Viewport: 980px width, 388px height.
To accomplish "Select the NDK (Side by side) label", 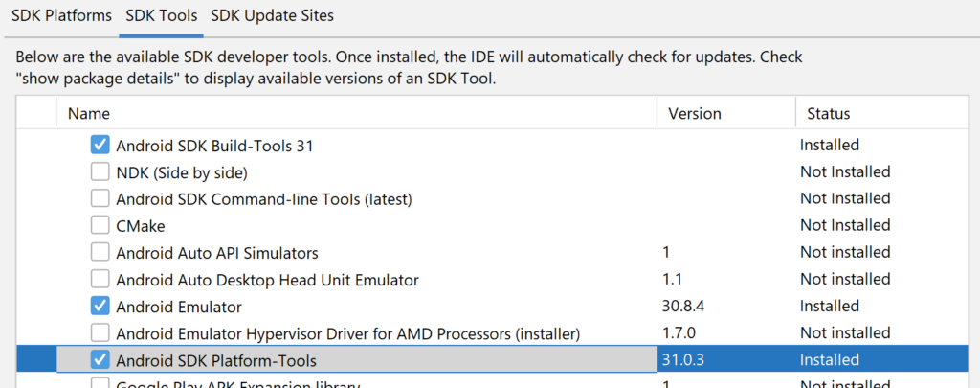I will click(x=182, y=172).
